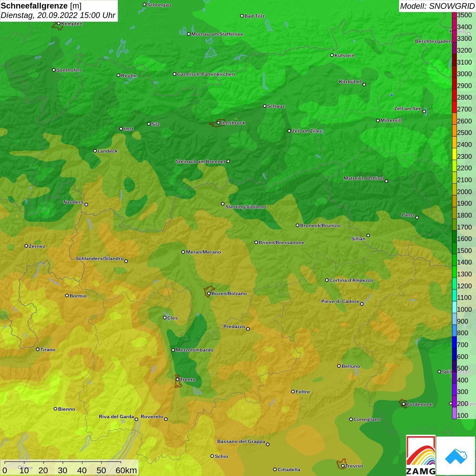The width and height of the screenshot is (476, 476).
Task: Click the Bormio label
Action: (78, 296)
